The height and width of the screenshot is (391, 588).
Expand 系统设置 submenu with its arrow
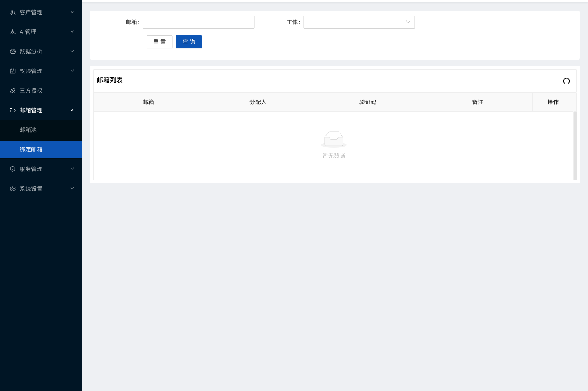[x=72, y=188]
